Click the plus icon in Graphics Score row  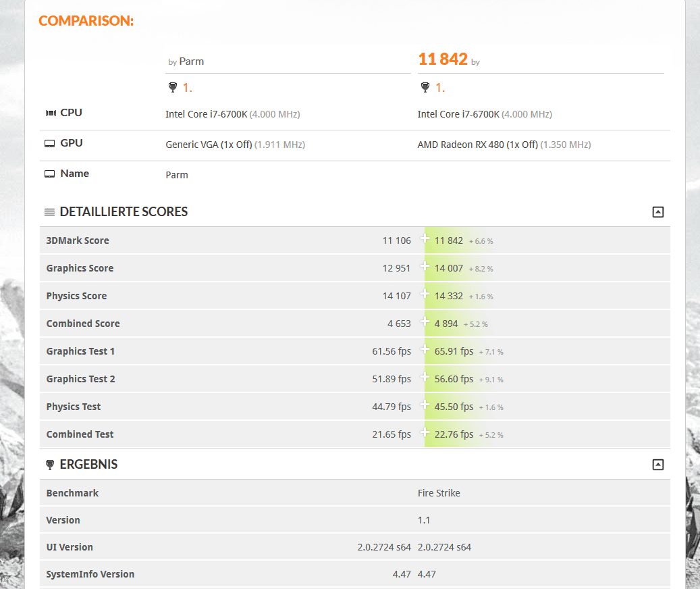coord(425,267)
